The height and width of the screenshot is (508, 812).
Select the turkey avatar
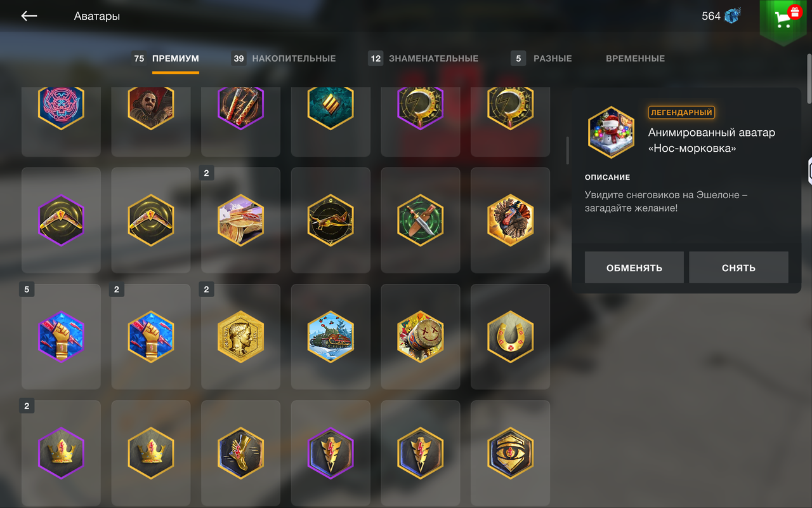[x=510, y=220]
